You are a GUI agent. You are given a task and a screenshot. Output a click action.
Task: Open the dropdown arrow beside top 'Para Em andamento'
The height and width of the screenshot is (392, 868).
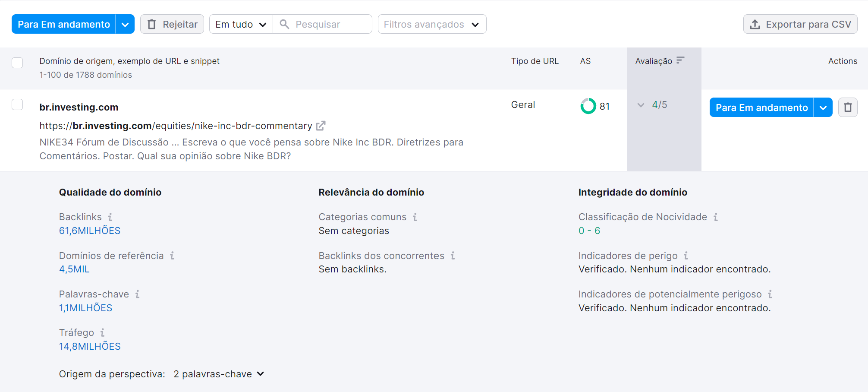coord(125,24)
